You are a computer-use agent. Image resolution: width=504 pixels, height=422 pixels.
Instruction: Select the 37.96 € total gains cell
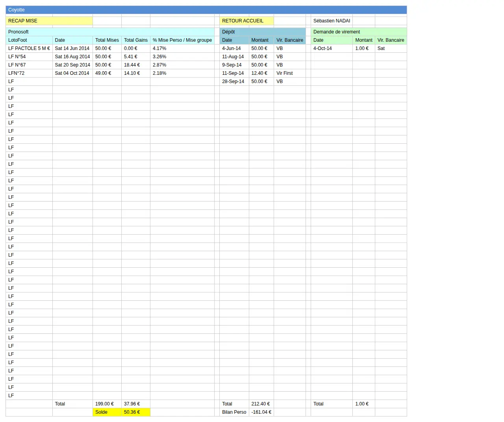click(x=136, y=404)
